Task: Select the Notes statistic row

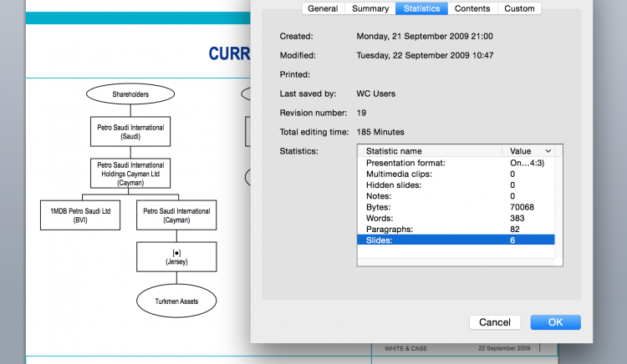Action: (x=456, y=196)
